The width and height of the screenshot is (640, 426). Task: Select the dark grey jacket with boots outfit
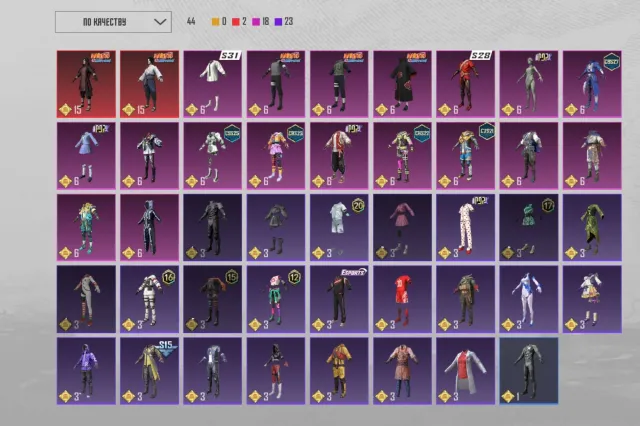[x=276, y=228]
